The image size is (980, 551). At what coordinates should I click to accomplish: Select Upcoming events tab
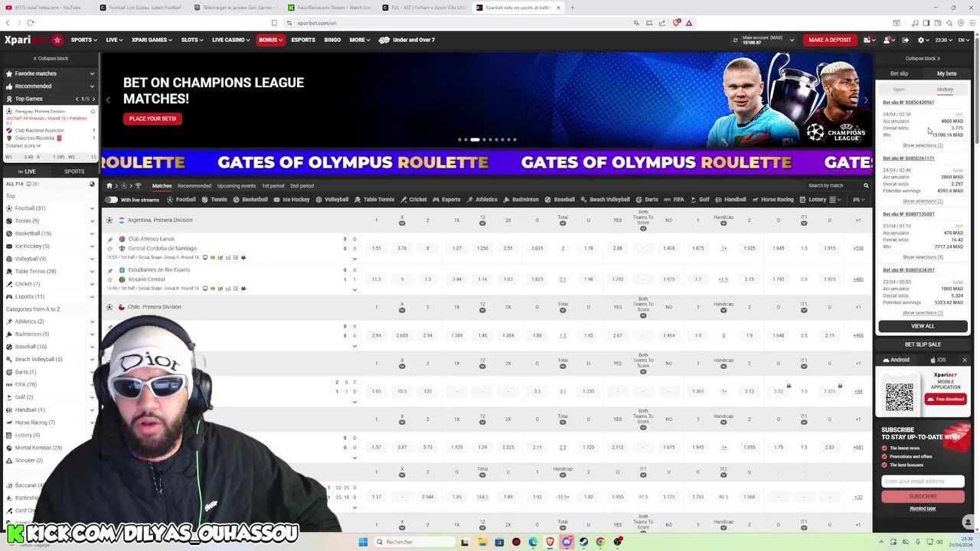point(236,186)
